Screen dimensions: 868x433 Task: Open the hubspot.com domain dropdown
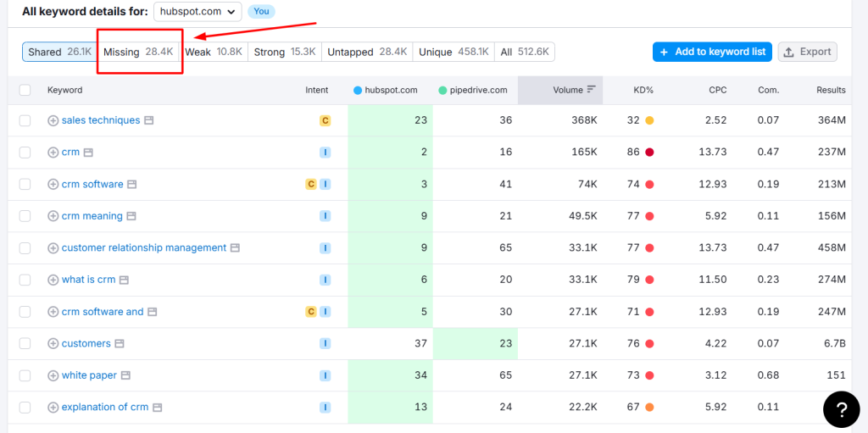pyautogui.click(x=198, y=12)
